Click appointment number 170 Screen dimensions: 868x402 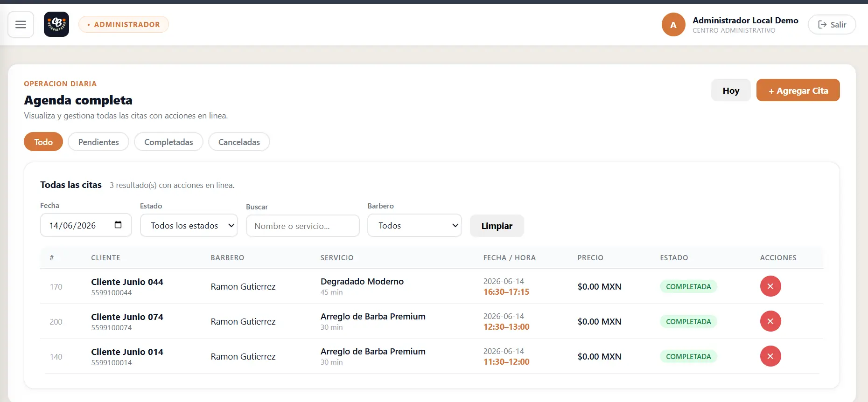56,287
